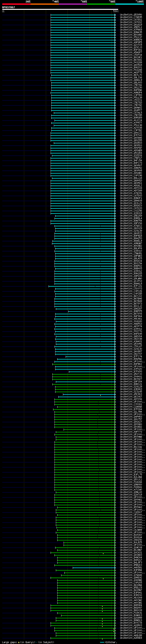Select the UniRef100_B4FBK2 label
146x644 pixels.
click(x=131, y=364)
